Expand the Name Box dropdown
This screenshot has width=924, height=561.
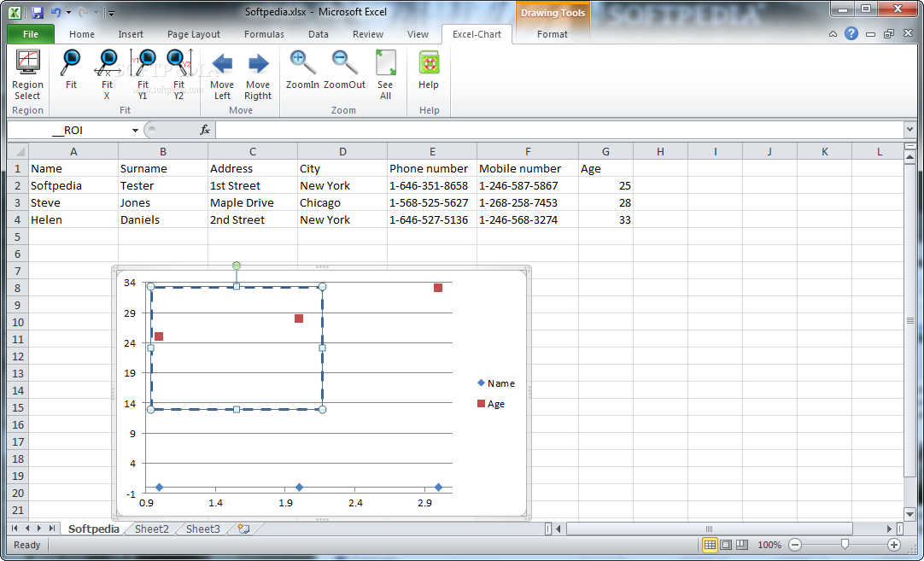[135, 131]
